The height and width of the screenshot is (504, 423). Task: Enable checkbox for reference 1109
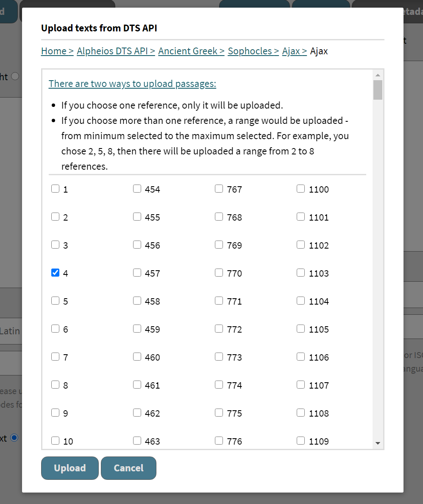coord(301,440)
